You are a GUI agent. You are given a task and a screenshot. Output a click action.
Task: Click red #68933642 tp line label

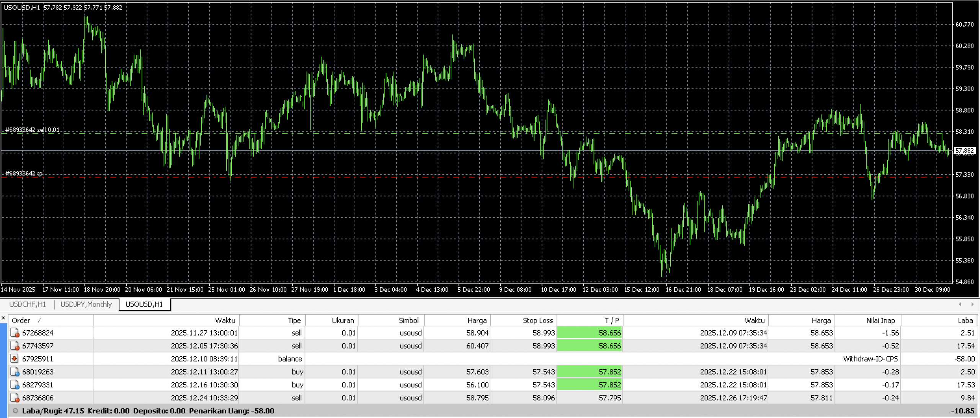click(24, 173)
